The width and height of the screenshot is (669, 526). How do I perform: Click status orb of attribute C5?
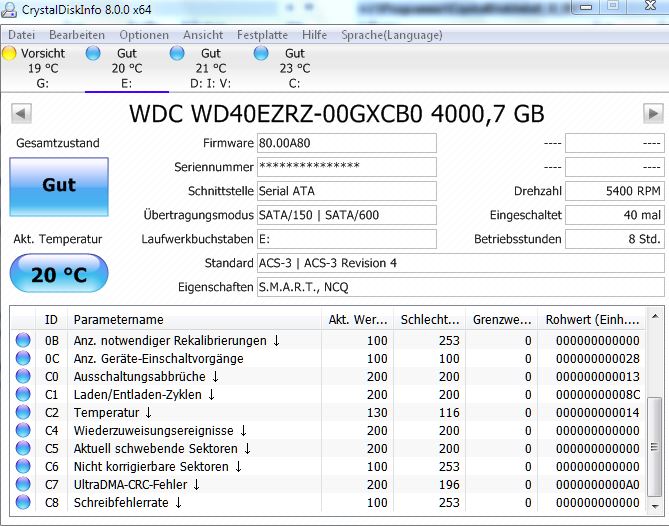point(23,448)
